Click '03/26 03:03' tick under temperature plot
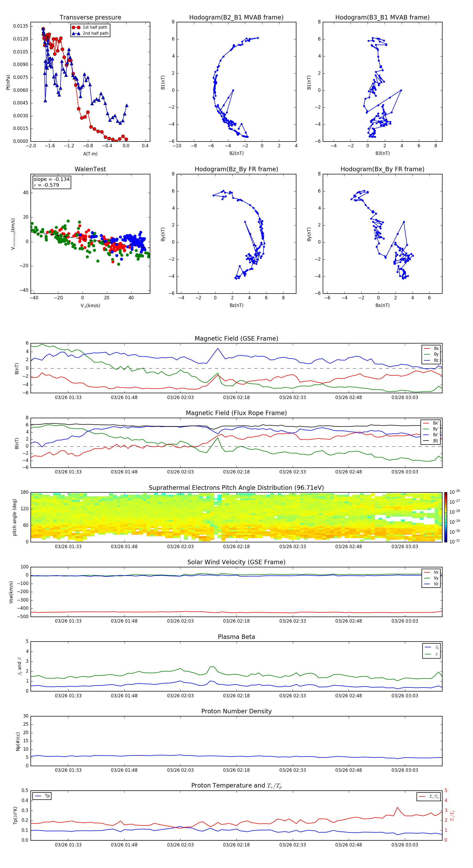The width and height of the screenshot is (473, 868). pyautogui.click(x=405, y=845)
